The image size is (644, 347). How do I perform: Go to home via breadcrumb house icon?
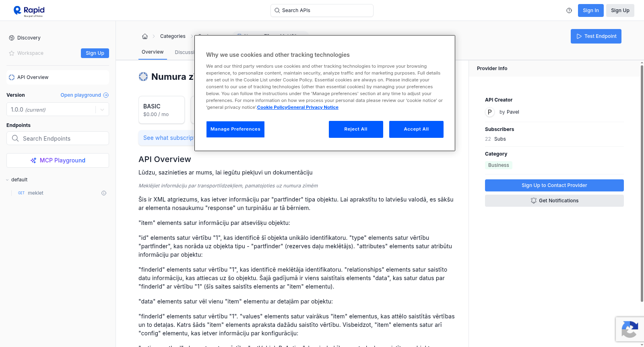145,36
